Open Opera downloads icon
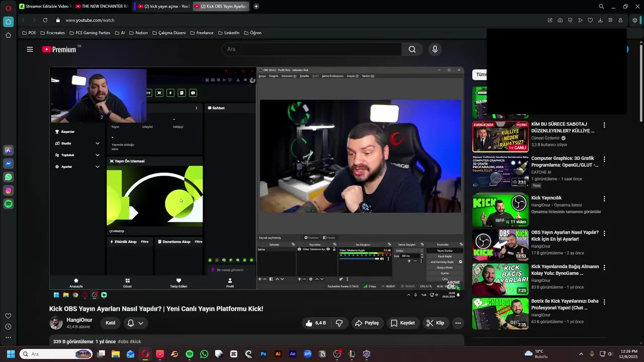644x362 pixels. [x=600, y=20]
